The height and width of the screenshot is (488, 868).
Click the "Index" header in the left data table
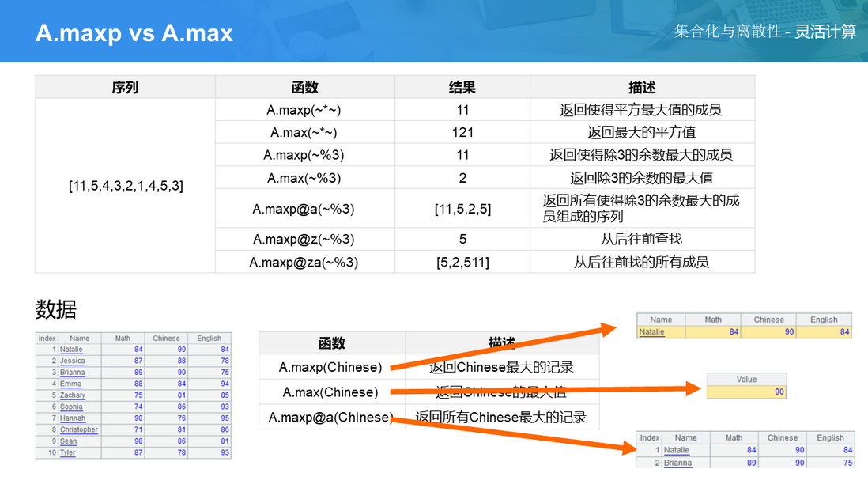coord(47,339)
